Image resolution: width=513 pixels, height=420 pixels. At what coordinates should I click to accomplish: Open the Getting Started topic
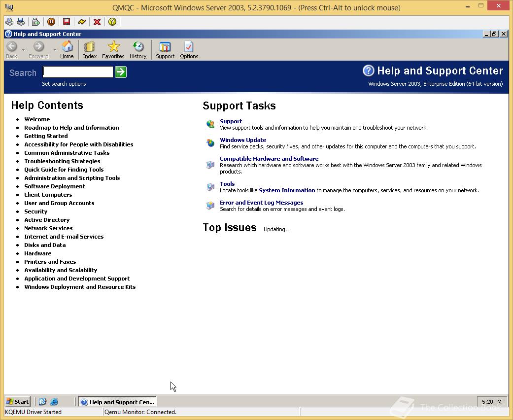[46, 136]
